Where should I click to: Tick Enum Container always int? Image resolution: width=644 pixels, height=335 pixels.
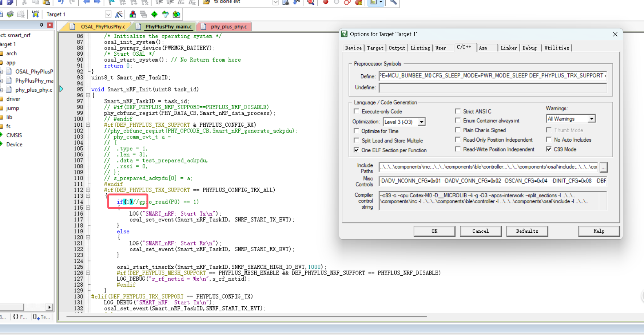click(x=458, y=120)
